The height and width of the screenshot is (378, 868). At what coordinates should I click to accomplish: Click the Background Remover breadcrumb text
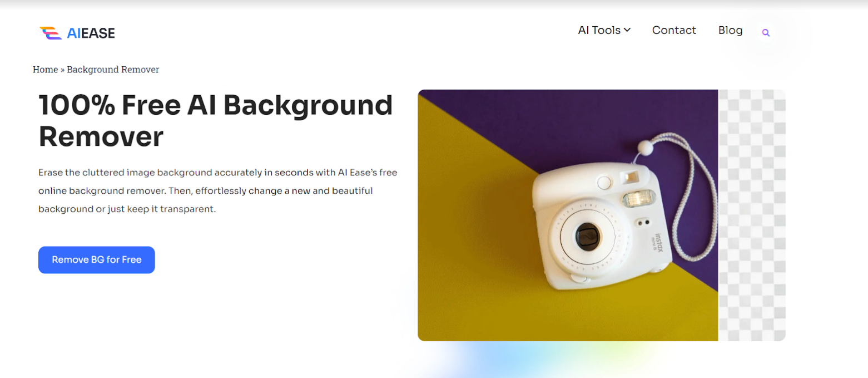pyautogui.click(x=113, y=70)
